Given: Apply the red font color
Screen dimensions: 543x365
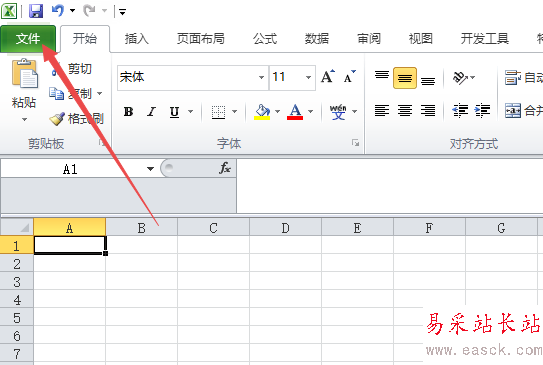Looking at the screenshot, I should point(295,112).
